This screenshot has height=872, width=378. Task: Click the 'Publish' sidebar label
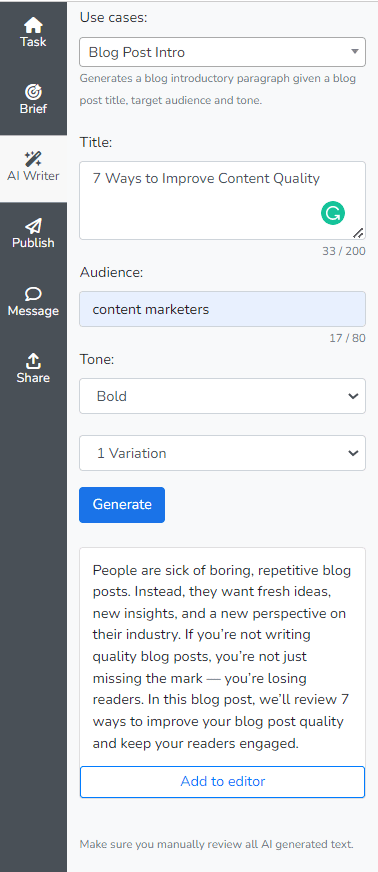[33, 243]
